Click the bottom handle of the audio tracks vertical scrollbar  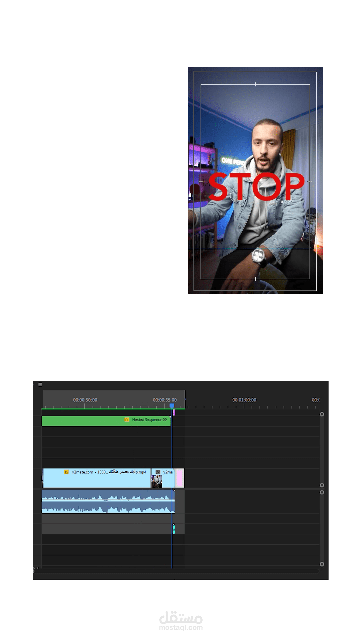pyautogui.click(x=322, y=564)
